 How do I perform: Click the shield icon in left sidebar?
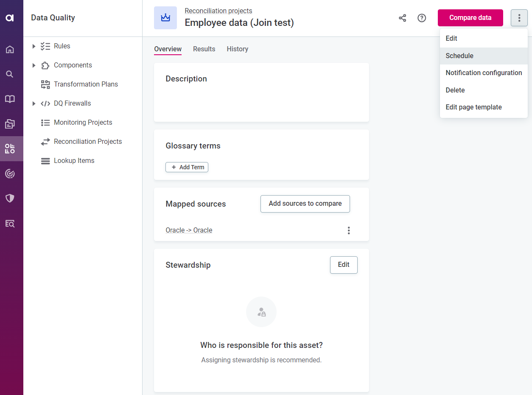[x=10, y=198]
